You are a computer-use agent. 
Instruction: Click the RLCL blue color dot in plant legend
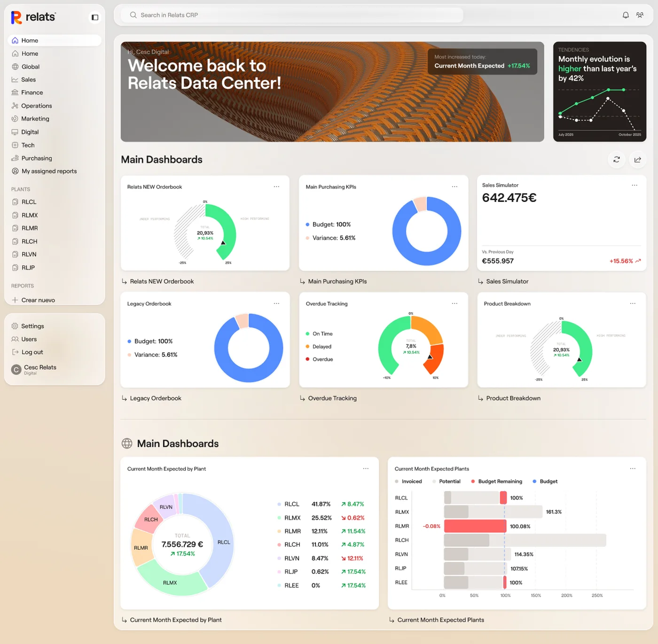coord(279,504)
